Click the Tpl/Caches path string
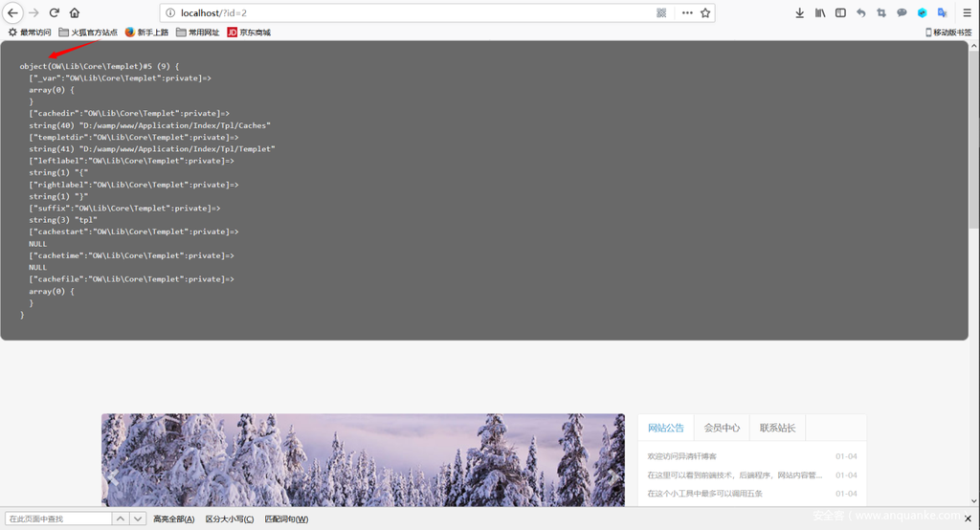Viewport: 980px width, 530px height. point(149,125)
